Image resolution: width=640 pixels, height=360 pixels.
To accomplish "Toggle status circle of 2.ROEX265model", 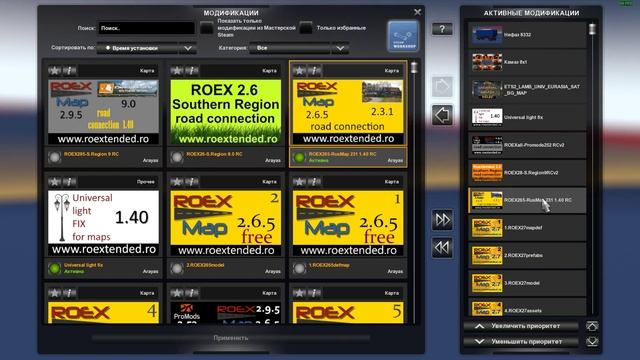I will pos(177,268).
